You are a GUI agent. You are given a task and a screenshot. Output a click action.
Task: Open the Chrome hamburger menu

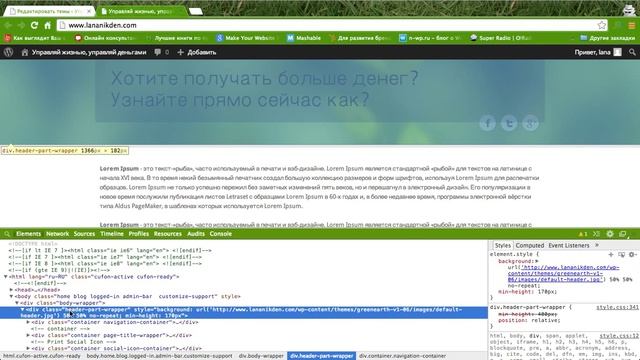631,25
